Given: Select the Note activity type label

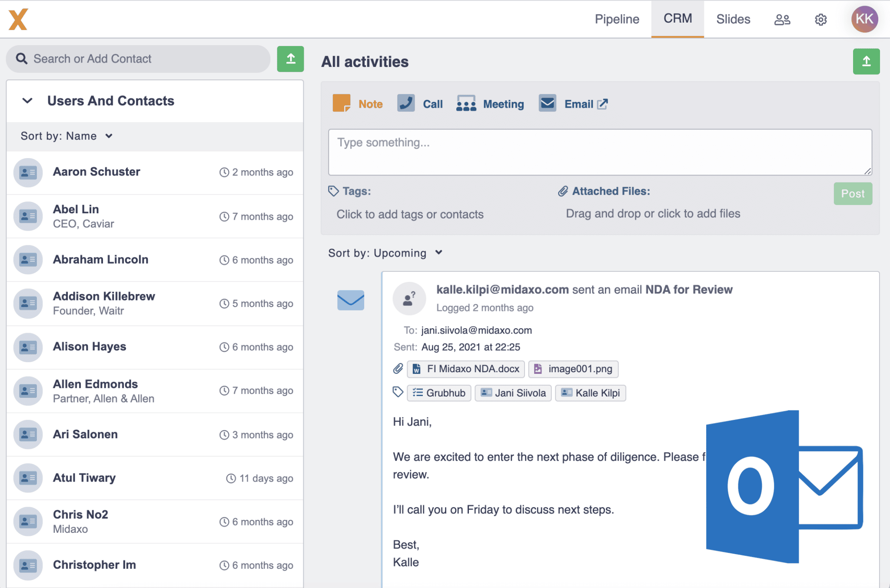Looking at the screenshot, I should tap(370, 104).
